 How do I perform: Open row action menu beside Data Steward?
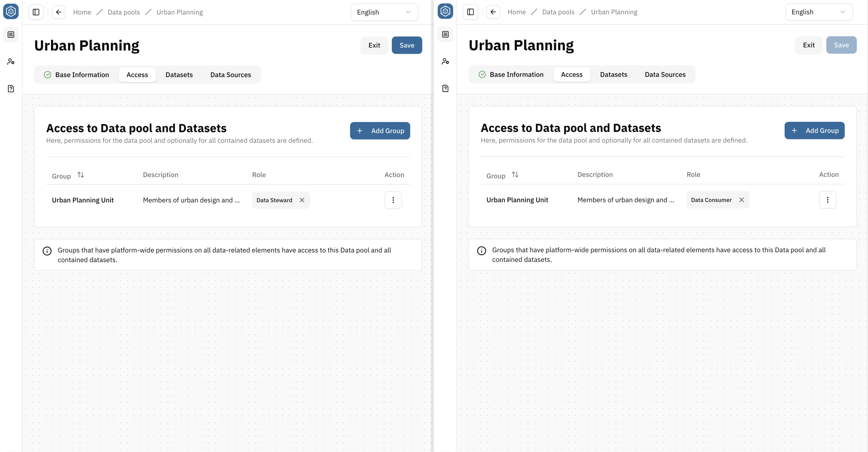click(393, 200)
